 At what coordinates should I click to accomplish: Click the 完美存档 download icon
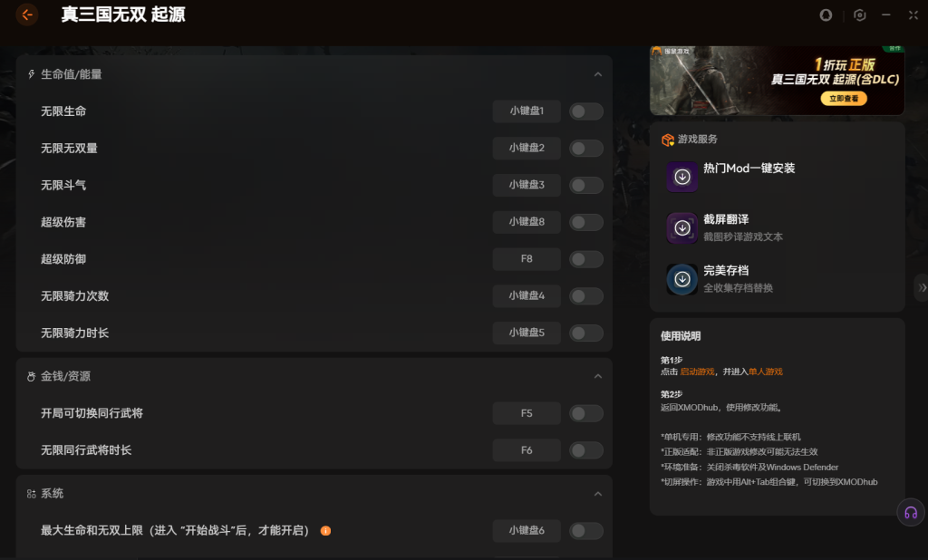click(682, 279)
